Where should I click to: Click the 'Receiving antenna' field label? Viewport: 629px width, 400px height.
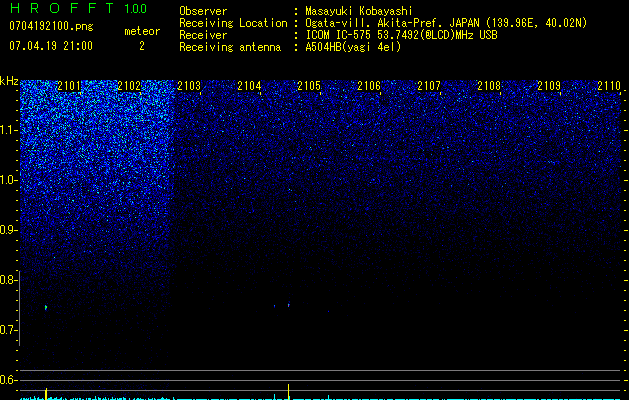[230, 47]
